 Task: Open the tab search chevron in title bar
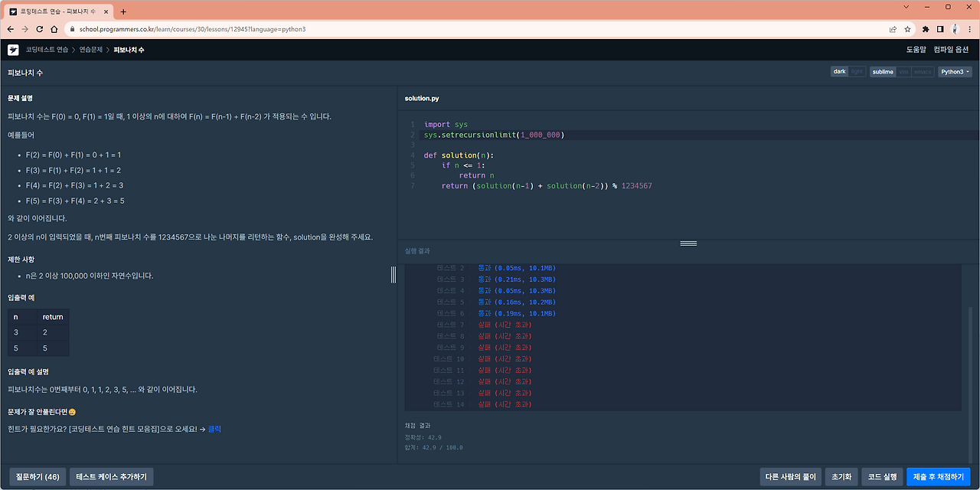click(x=906, y=7)
